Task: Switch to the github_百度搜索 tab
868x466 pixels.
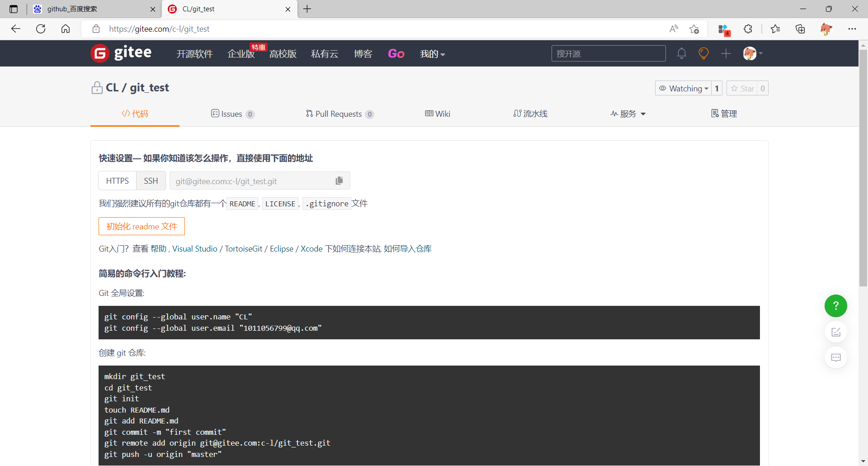Action: 95,9
